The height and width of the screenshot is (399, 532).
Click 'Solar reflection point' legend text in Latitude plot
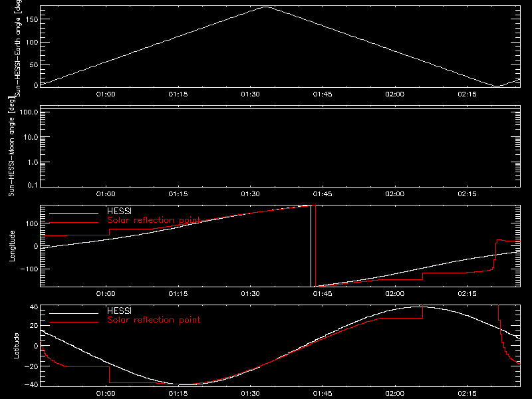pos(154,320)
